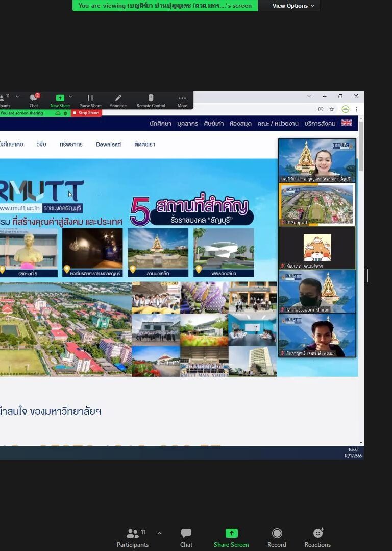Click the top presenter video tile
Screen dimensions: 392x551
(x=317, y=160)
